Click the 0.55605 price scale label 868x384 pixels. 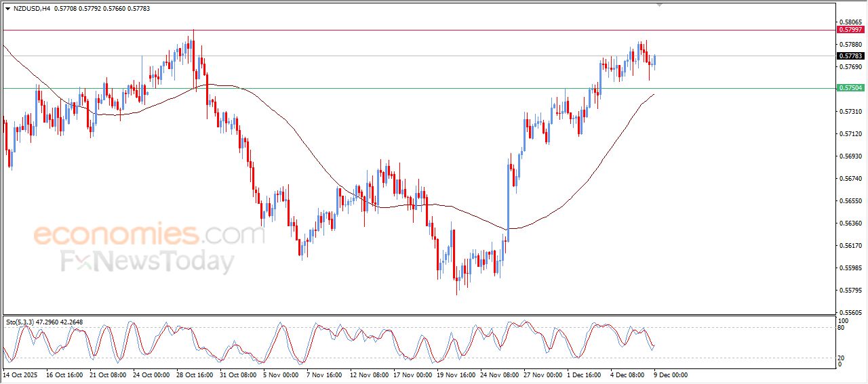[849, 313]
